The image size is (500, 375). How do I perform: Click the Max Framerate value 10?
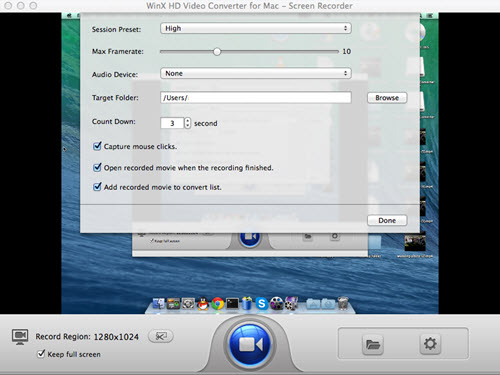click(x=347, y=51)
